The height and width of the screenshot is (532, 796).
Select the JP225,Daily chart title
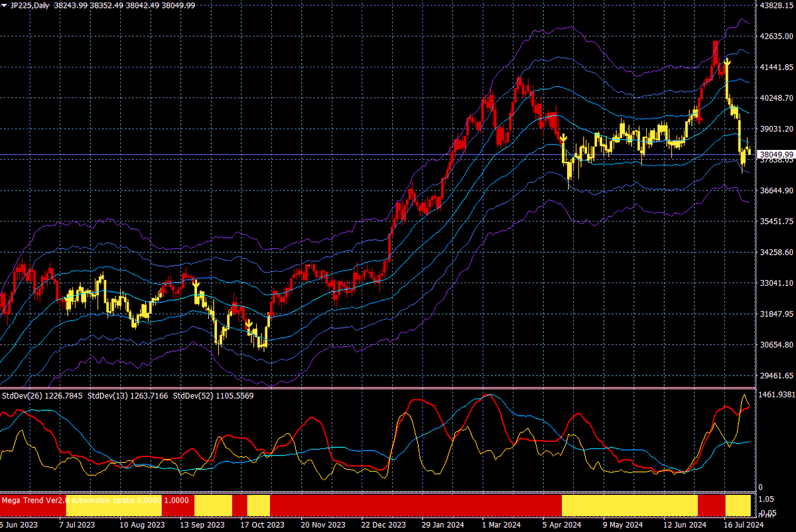coord(29,5)
